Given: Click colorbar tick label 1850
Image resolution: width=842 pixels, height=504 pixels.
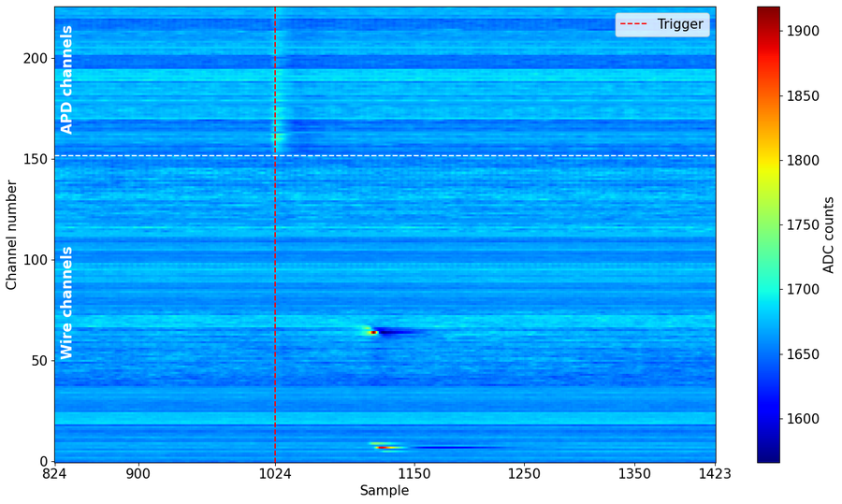Looking at the screenshot, I should click(804, 96).
